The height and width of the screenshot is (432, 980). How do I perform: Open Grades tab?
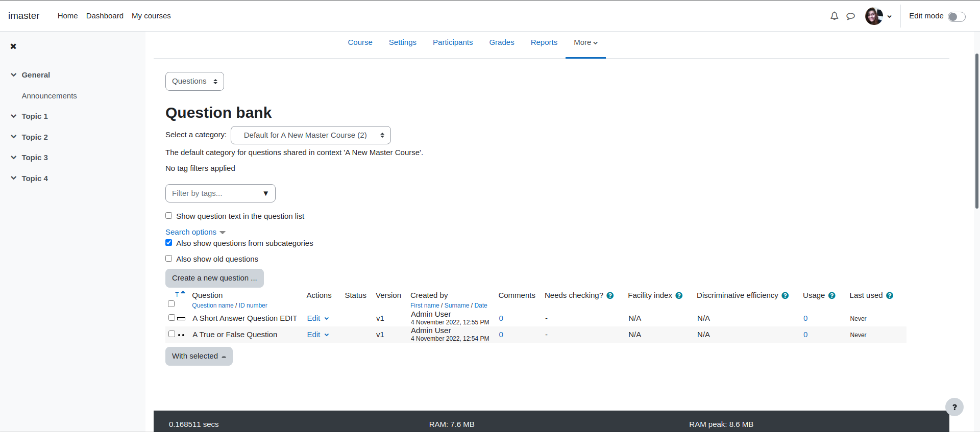point(502,42)
